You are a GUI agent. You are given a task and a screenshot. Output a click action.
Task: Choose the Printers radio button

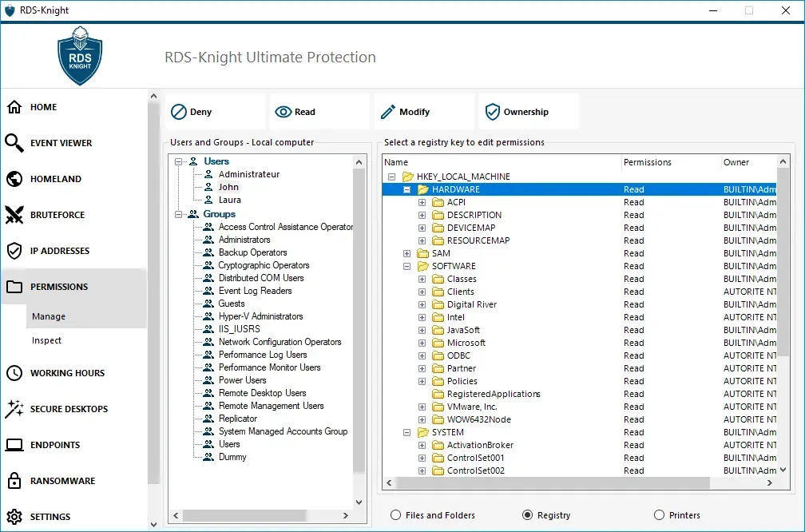[x=659, y=515]
